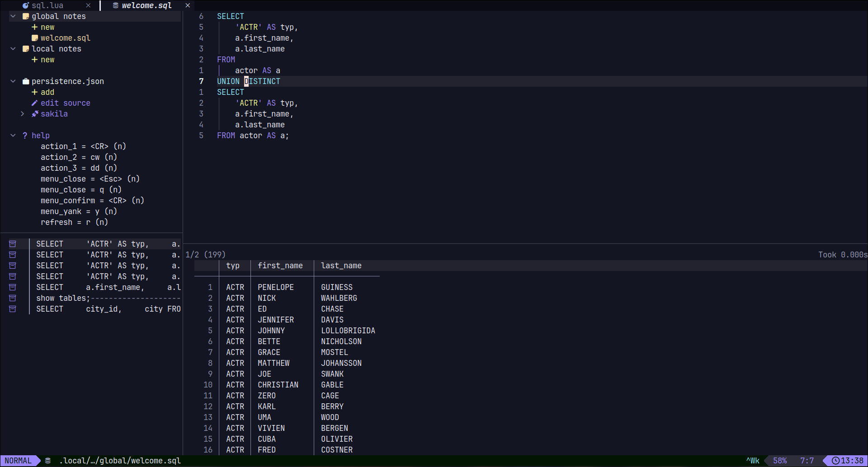Click the notebook icon beside global notes

26,16
